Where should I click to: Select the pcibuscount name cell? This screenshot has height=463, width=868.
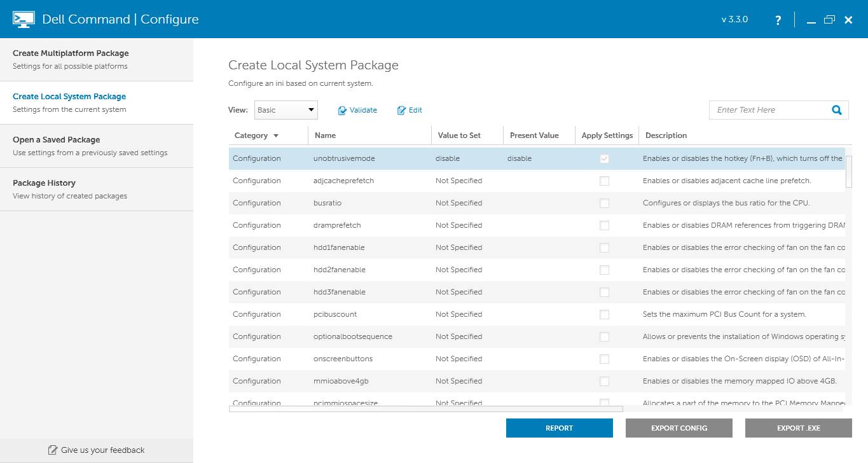pyautogui.click(x=335, y=314)
